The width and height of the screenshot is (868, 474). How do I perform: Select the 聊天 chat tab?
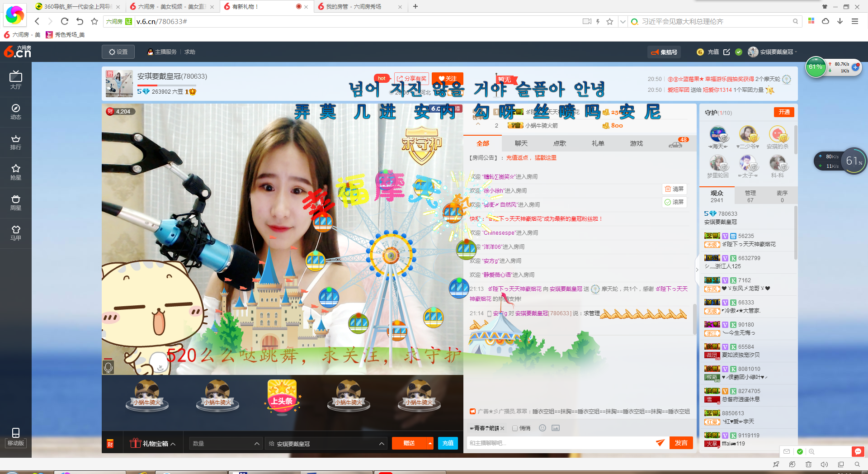click(x=521, y=143)
